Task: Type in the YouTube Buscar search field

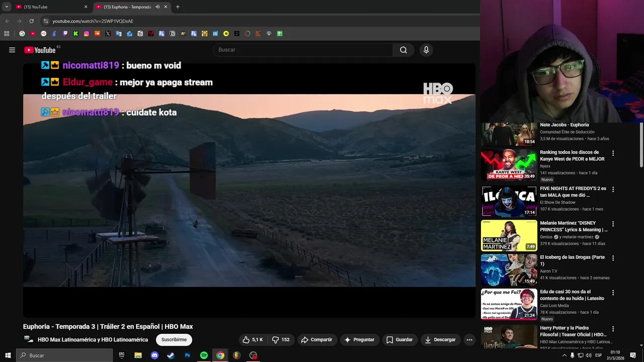Action: [303, 50]
